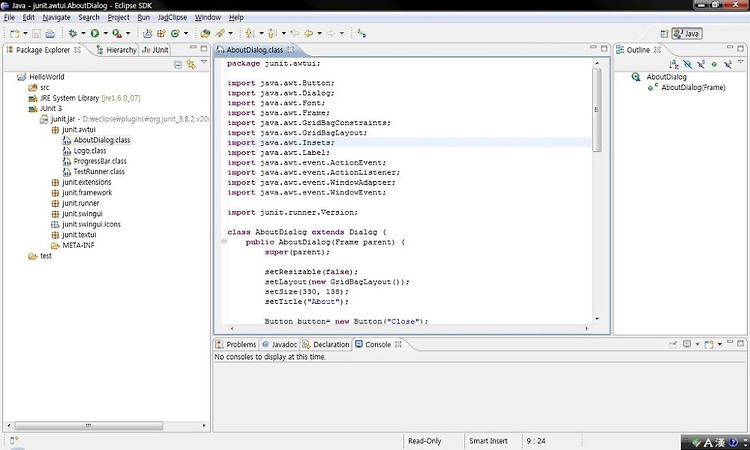Click the editor vertical scrollbar thumb

[x=596, y=110]
